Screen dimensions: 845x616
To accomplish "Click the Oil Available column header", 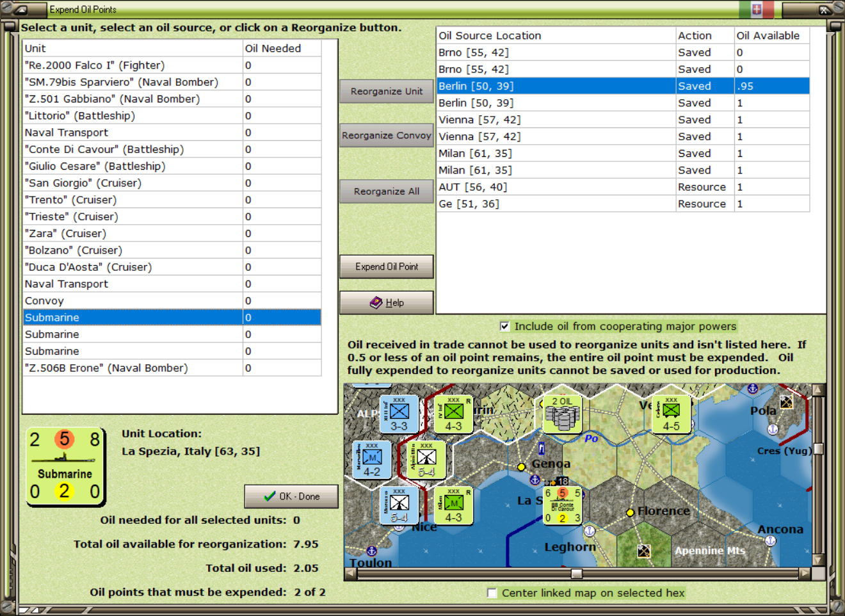I will coord(771,36).
